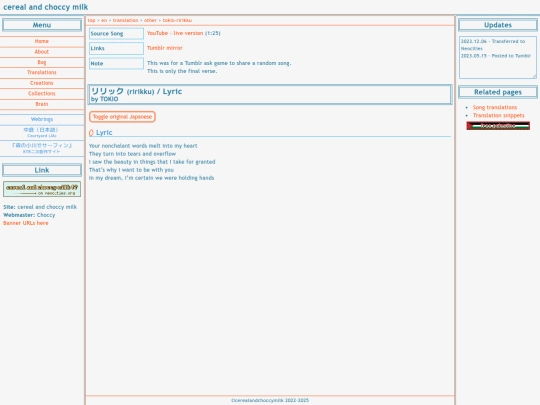Image resolution: width=540 pixels, height=405 pixels.
Task: Click the Lyric section heading icon
Action: [x=91, y=133]
